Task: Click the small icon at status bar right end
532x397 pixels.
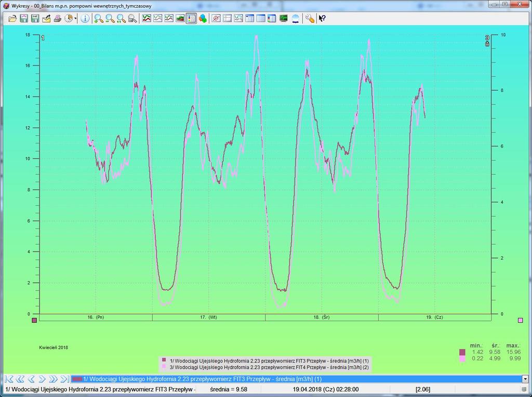Action: coord(525,390)
